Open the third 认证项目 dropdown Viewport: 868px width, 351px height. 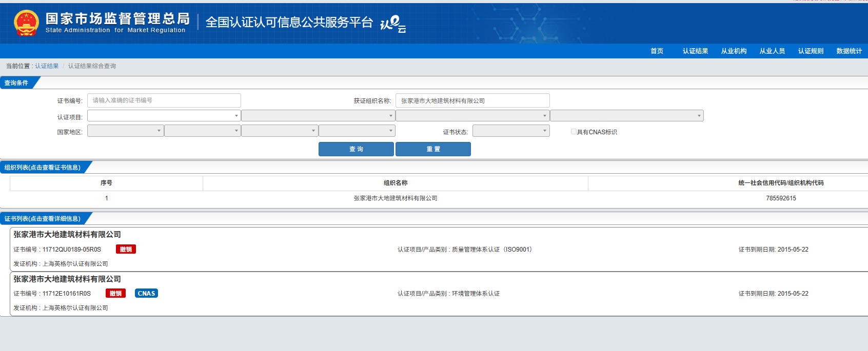coord(472,116)
